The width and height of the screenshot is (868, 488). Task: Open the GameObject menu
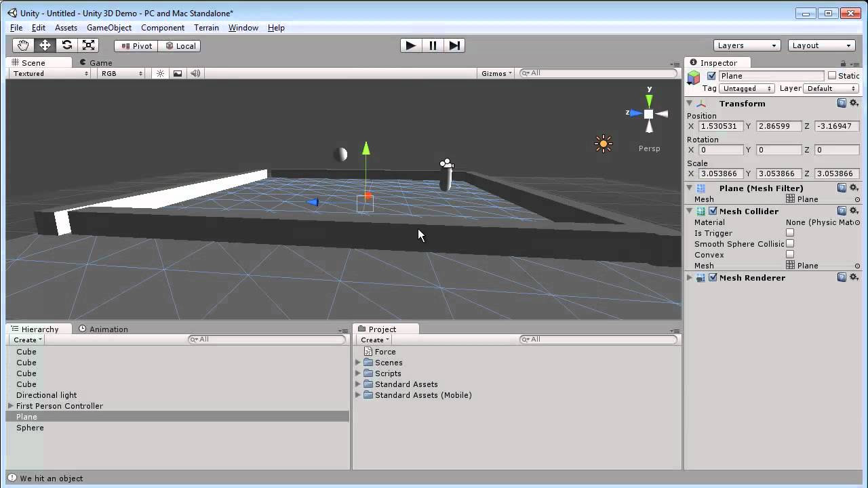109,28
